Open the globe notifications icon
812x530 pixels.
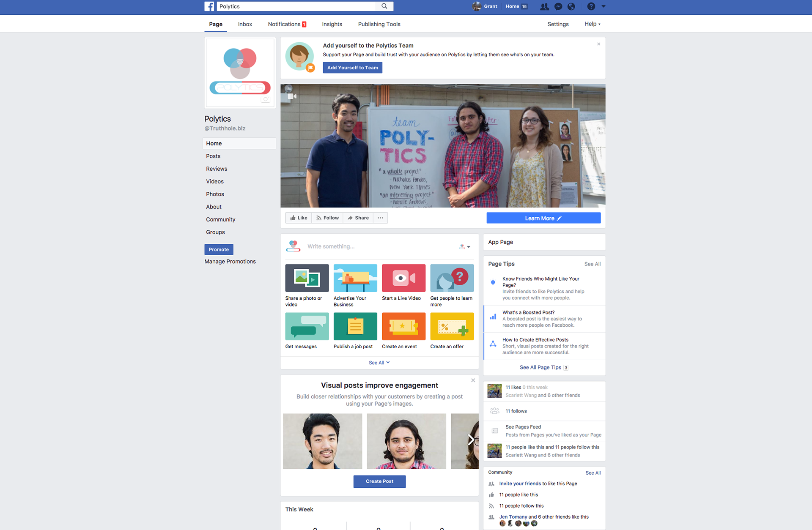tap(571, 6)
